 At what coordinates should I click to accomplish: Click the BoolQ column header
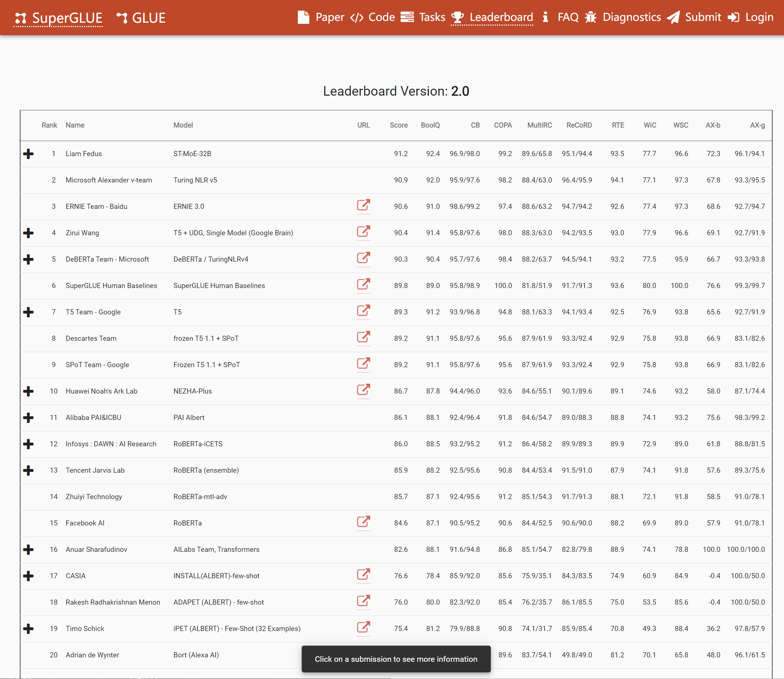click(x=430, y=125)
